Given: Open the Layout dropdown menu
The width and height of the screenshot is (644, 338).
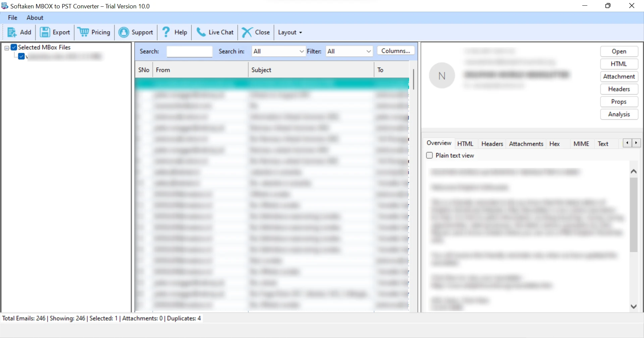Looking at the screenshot, I should (x=290, y=32).
